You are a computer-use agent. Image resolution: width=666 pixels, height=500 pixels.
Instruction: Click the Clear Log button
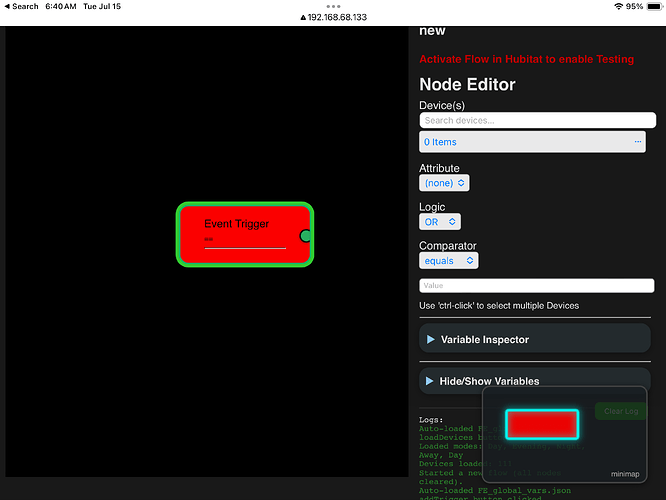coord(621,411)
